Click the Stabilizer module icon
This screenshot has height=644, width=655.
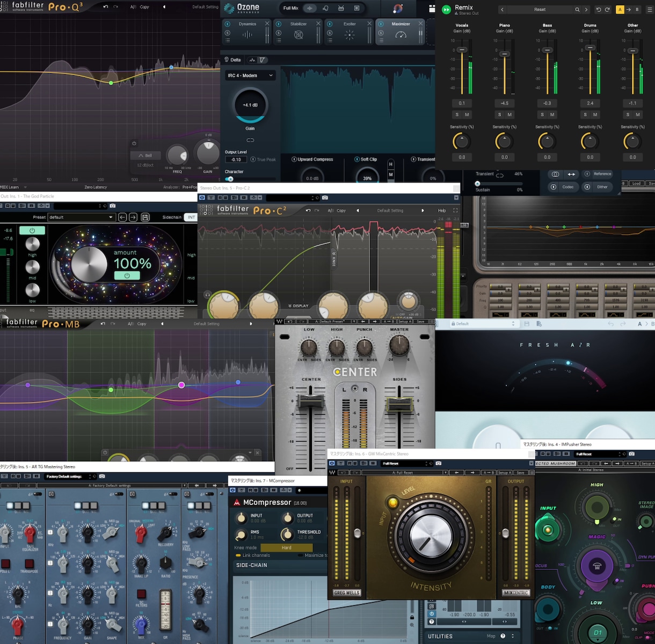(299, 35)
